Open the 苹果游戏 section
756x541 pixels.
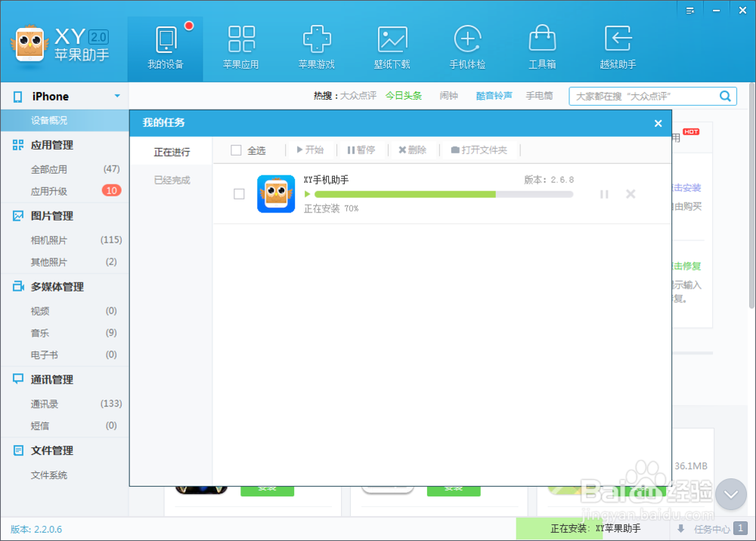coord(317,47)
